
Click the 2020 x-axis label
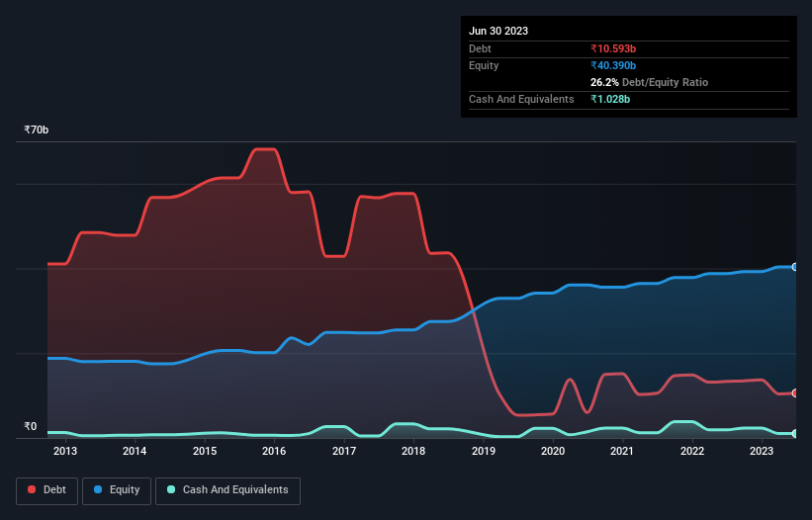pyautogui.click(x=553, y=451)
